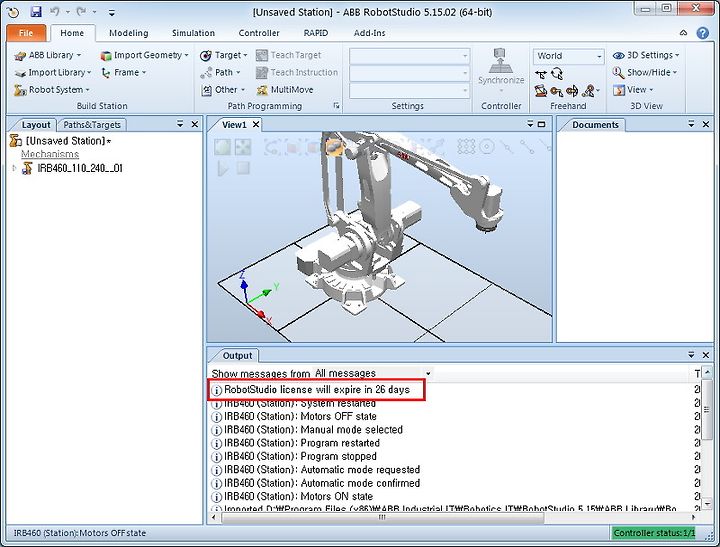Select IRB460_110_240__01 in the tree
Screen dimensions: 720x547
80,169
